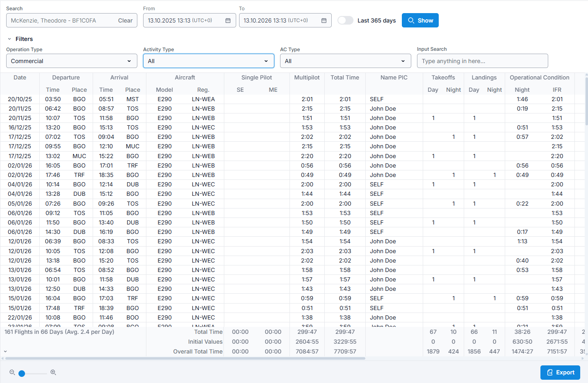Image resolution: width=588 pixels, height=383 pixels.
Task: Click the Date column header
Action: [20, 77]
